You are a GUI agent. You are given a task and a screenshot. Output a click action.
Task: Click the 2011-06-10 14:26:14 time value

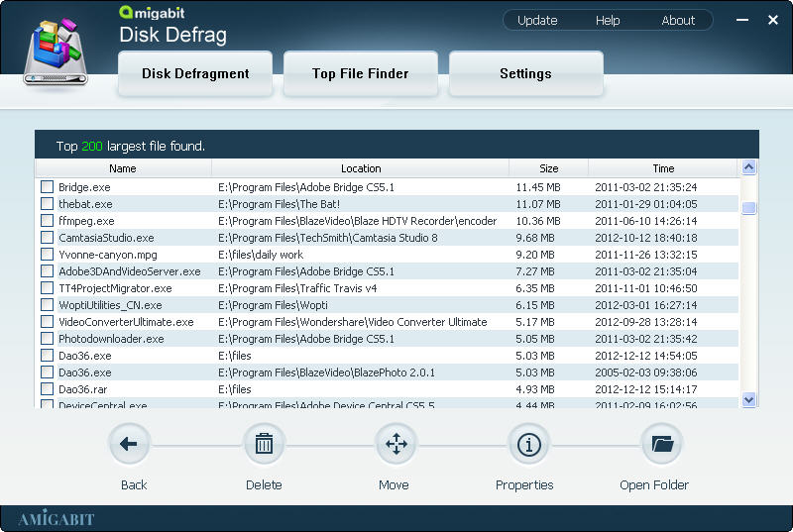[x=646, y=221]
